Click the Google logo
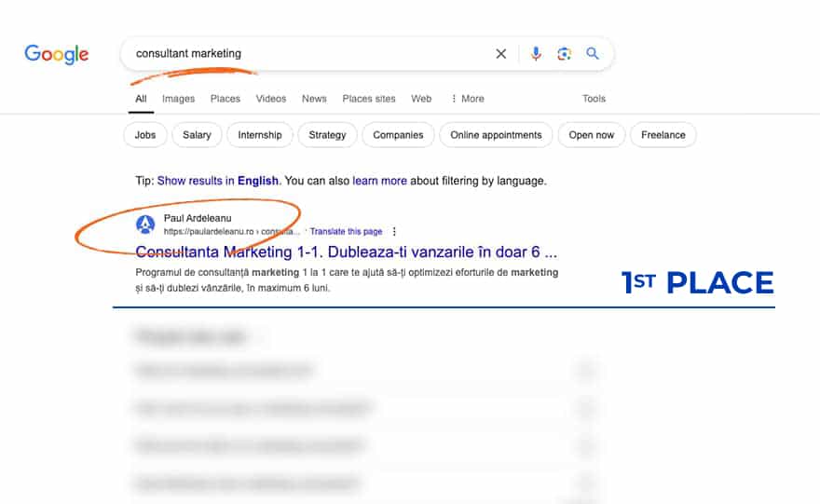Viewport: 820px width, 504px height. 57,54
